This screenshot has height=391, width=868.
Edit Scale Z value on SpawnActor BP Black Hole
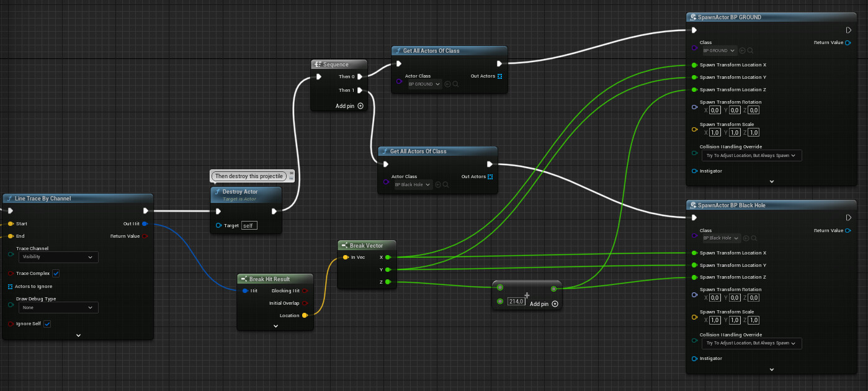click(754, 320)
